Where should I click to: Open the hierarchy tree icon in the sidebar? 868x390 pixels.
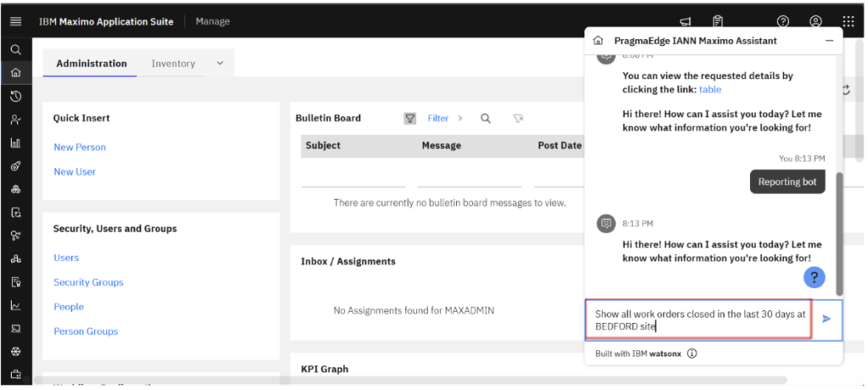[15, 259]
